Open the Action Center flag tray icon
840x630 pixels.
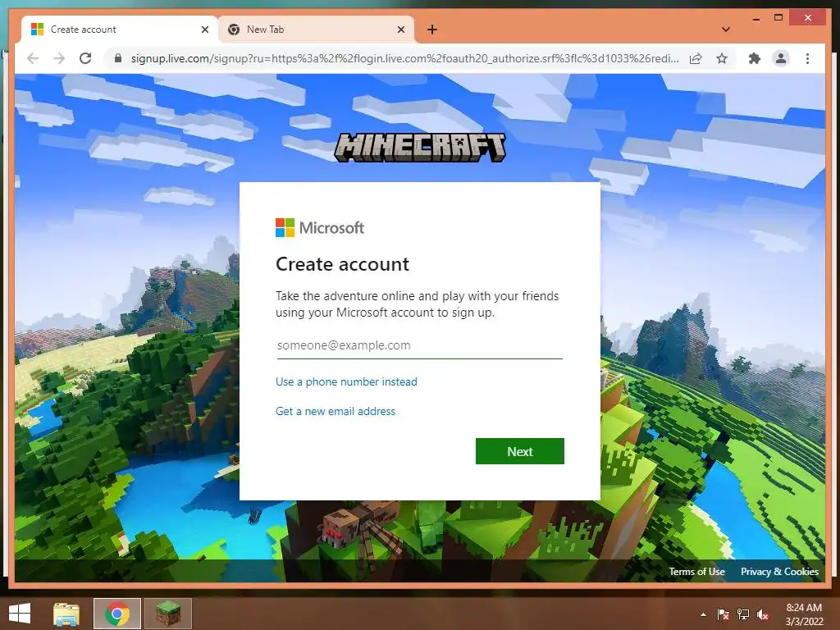tap(723, 614)
